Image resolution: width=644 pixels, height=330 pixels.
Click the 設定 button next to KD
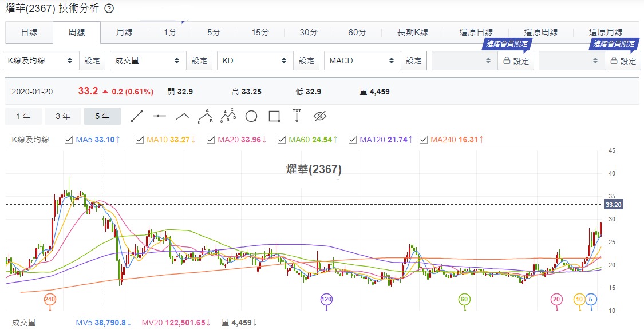click(x=306, y=61)
